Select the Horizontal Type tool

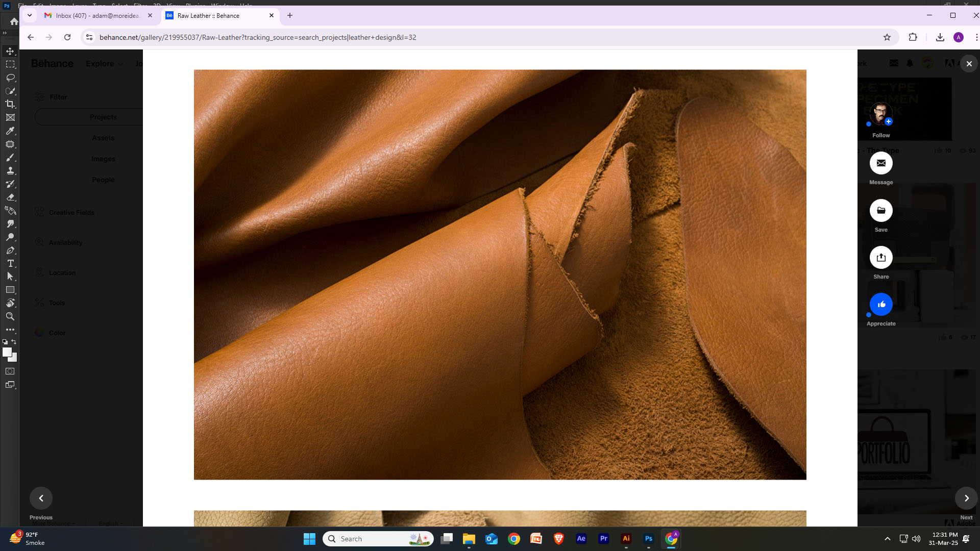tap(10, 263)
